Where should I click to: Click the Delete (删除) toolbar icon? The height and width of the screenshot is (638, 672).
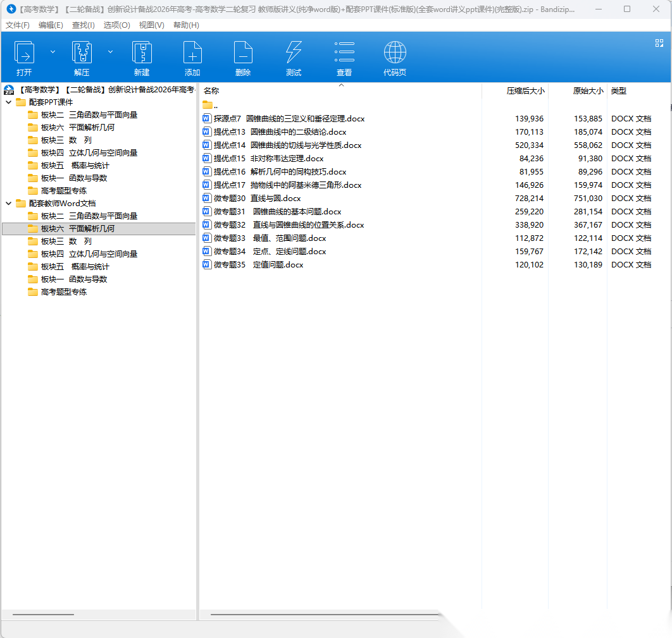243,53
